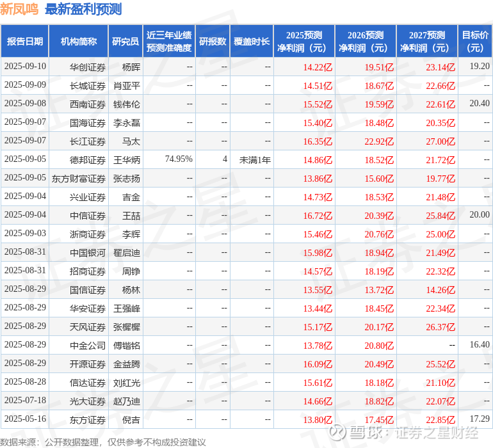This screenshot has width=493, height=448.
Task: Click the 2027预测净利润 column header
Action: coord(427,42)
